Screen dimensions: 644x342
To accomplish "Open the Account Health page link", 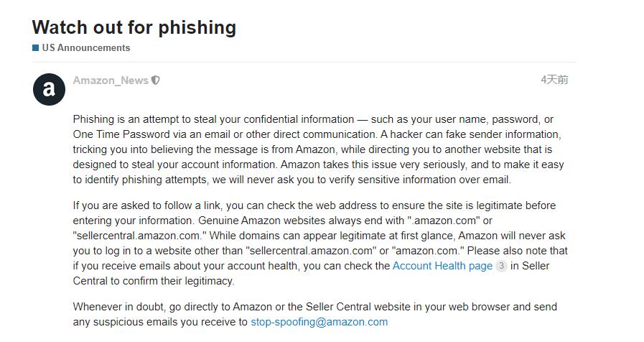I will pos(442,266).
